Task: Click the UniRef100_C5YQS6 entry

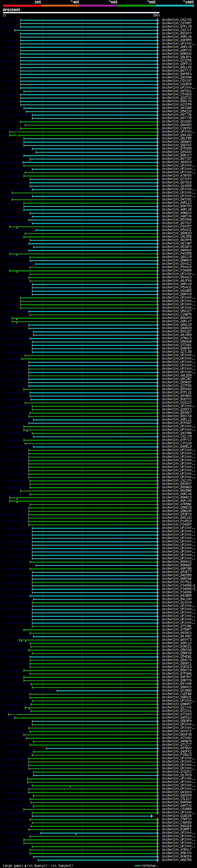Action: [177, 94]
